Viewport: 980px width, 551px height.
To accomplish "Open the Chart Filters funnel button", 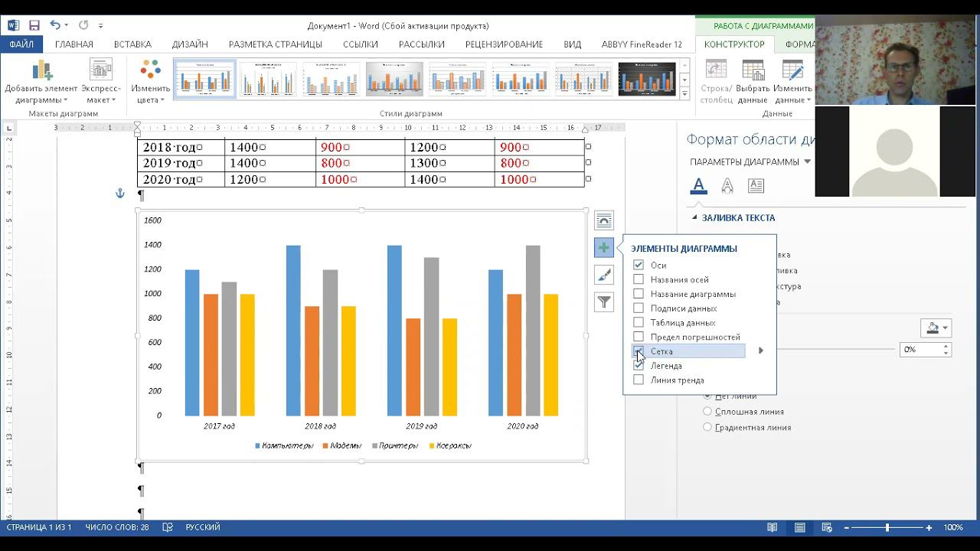I will pos(604,302).
